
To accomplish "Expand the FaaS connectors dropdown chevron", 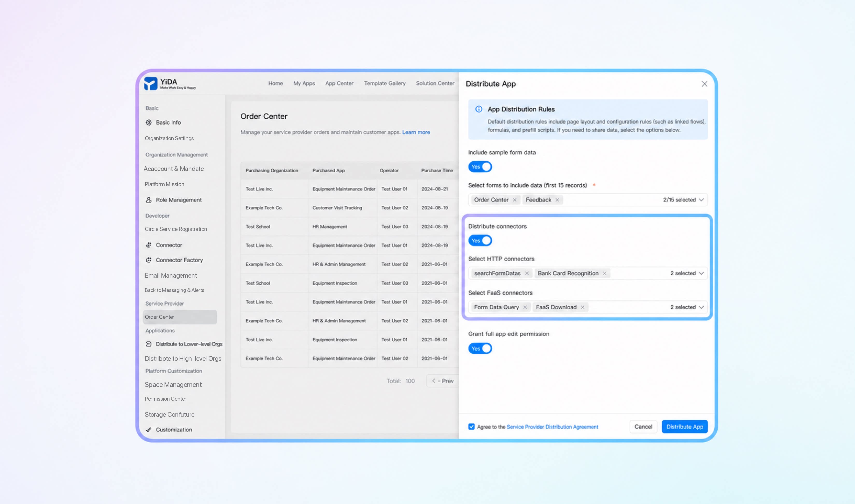I will [x=701, y=307].
